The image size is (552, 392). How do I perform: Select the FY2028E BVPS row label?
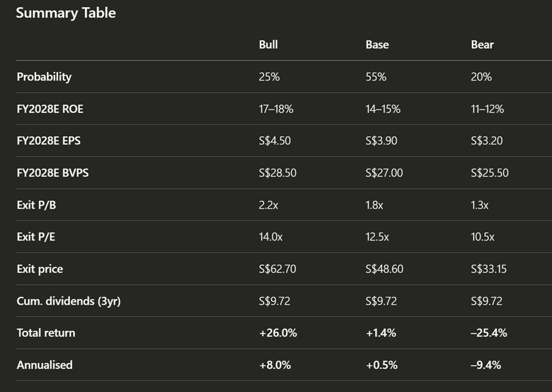pyautogui.click(x=53, y=173)
